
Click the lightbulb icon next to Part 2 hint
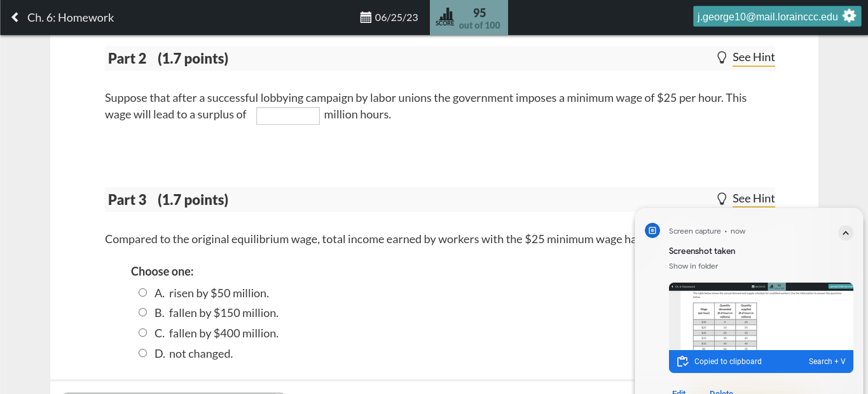tap(722, 57)
